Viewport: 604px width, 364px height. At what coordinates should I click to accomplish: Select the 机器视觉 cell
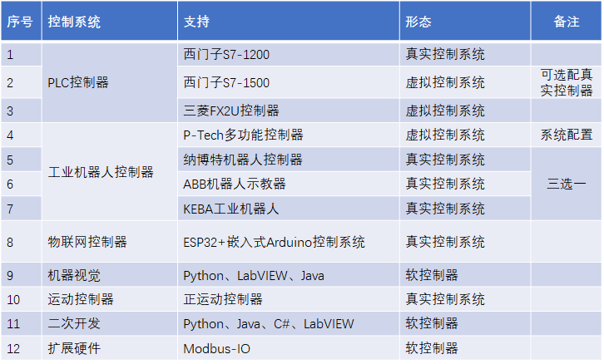[x=110, y=275]
